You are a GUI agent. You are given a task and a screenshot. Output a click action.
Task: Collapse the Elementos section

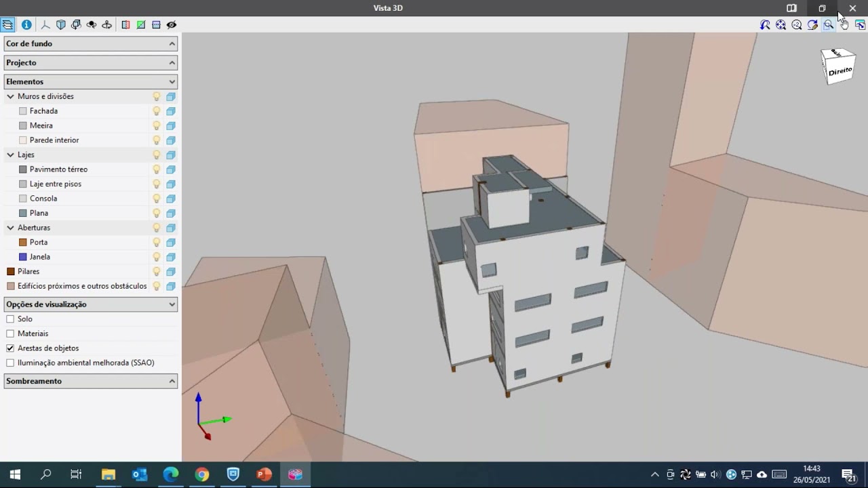coord(91,81)
